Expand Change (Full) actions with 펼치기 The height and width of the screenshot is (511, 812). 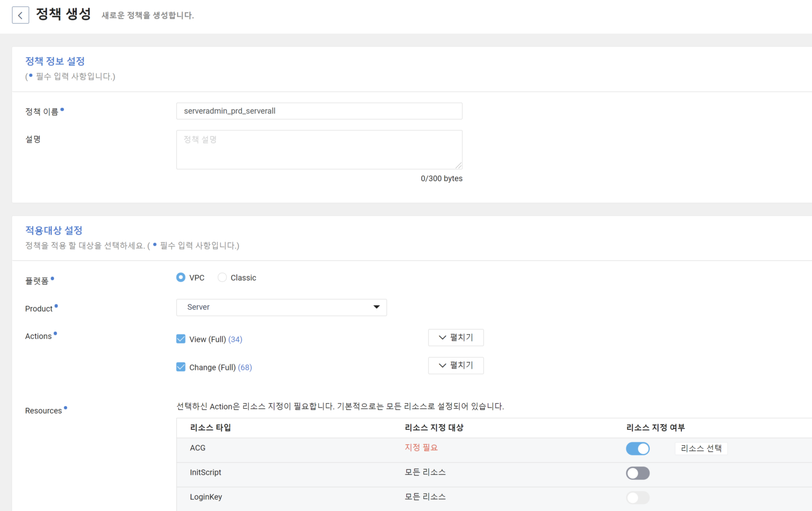pyautogui.click(x=456, y=365)
